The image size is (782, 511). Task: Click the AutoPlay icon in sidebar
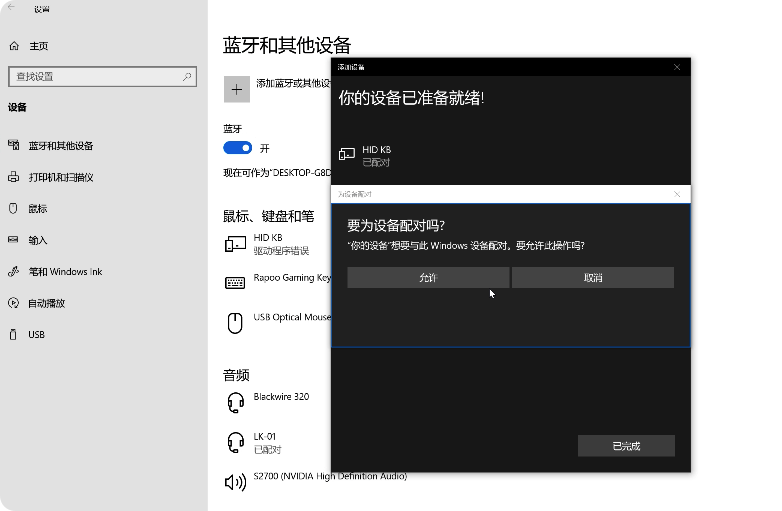pos(13,303)
